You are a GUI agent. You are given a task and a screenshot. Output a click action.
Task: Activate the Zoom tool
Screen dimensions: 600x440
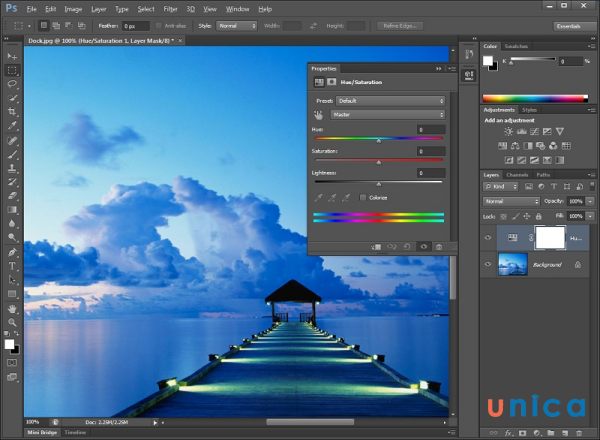[x=12, y=322]
